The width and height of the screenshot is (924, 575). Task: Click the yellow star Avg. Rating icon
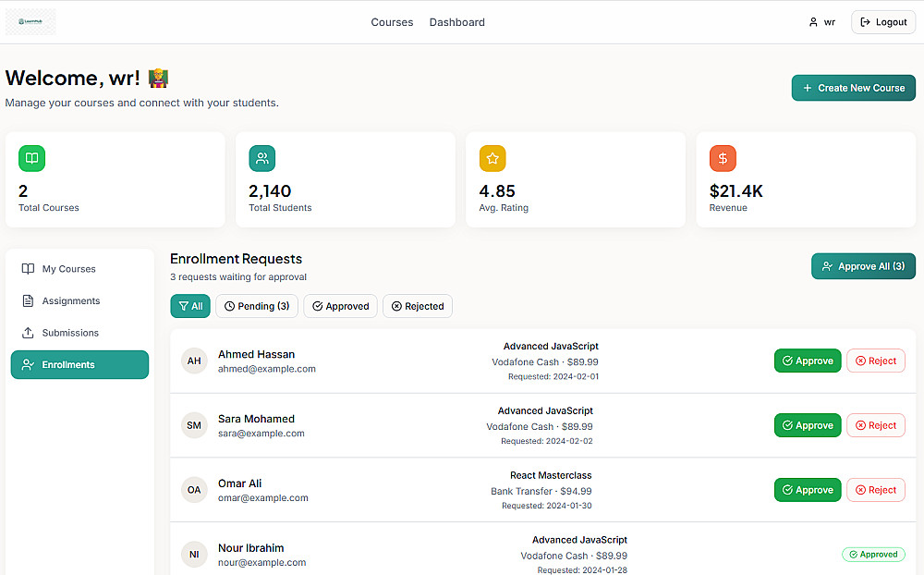coord(492,158)
